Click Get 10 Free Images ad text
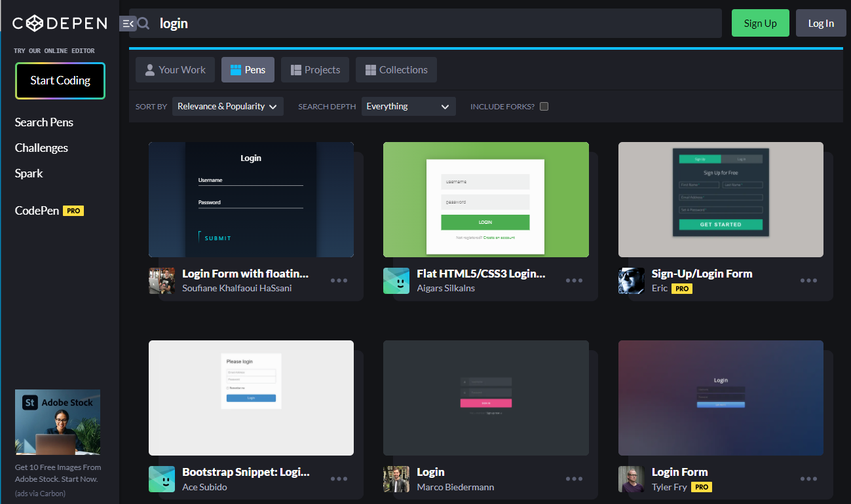 pos(58,473)
